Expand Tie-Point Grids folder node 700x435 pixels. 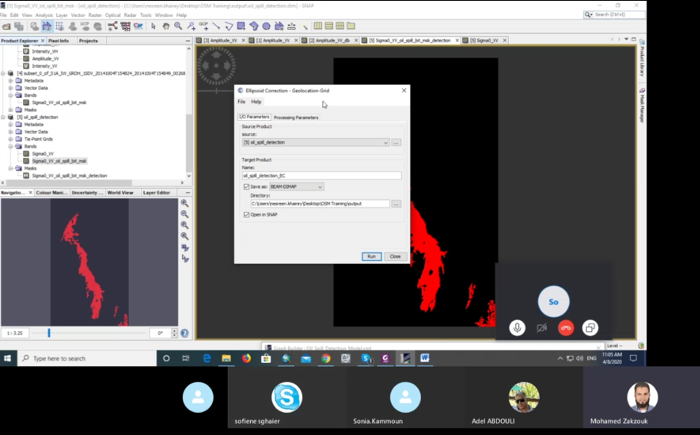pyautogui.click(x=11, y=139)
